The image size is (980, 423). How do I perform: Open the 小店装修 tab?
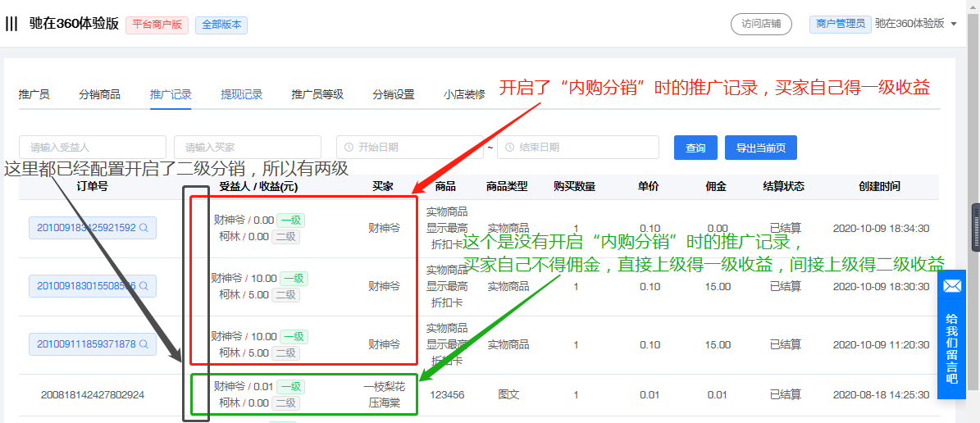pyautogui.click(x=464, y=95)
